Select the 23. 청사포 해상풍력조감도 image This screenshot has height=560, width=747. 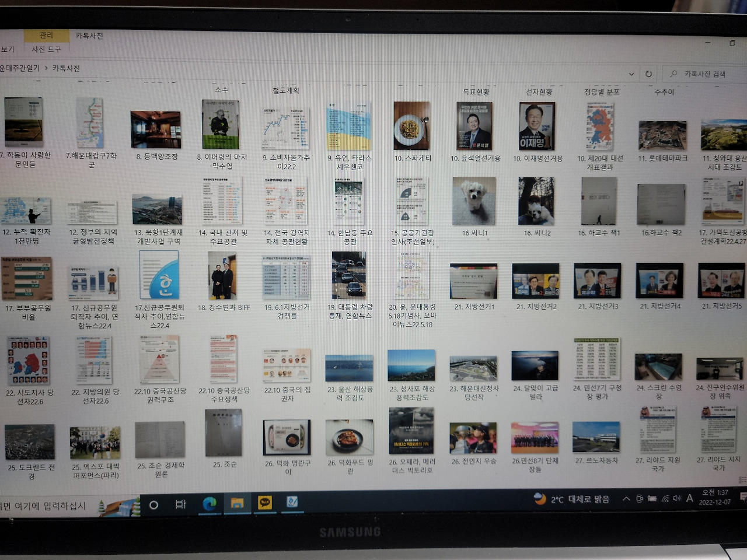pos(411,365)
